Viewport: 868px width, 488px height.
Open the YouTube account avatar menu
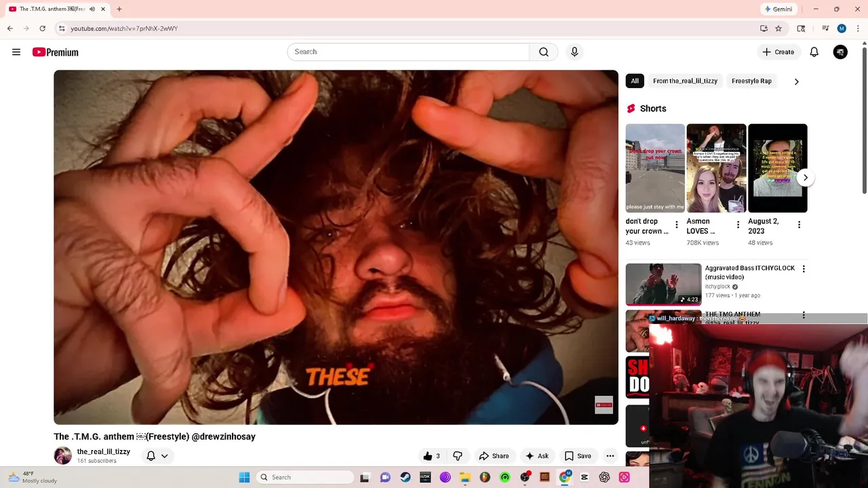click(x=840, y=52)
